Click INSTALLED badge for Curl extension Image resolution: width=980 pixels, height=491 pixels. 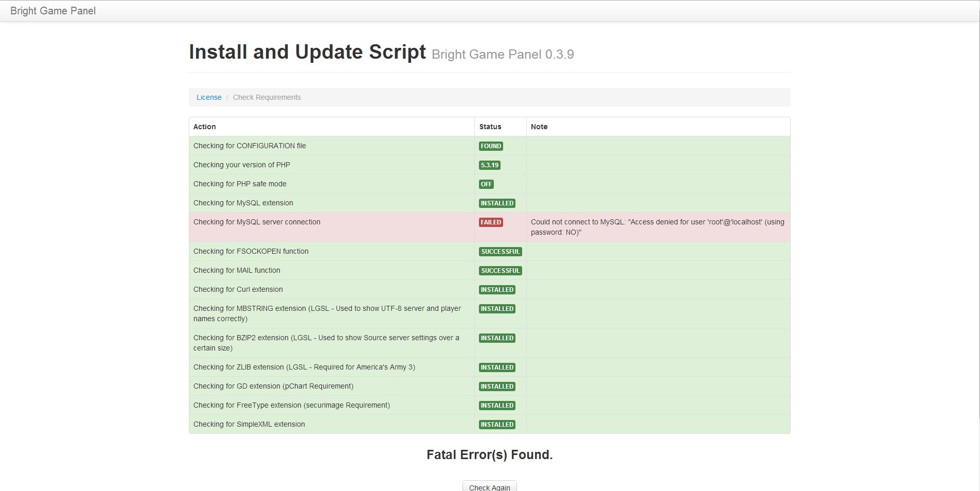pos(497,290)
